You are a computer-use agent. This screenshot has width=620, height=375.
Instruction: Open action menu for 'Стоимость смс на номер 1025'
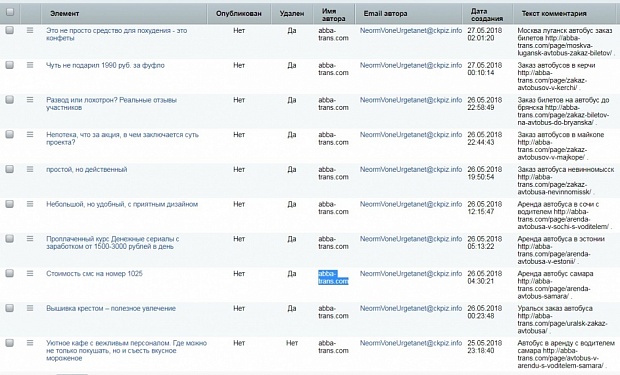coord(30,273)
